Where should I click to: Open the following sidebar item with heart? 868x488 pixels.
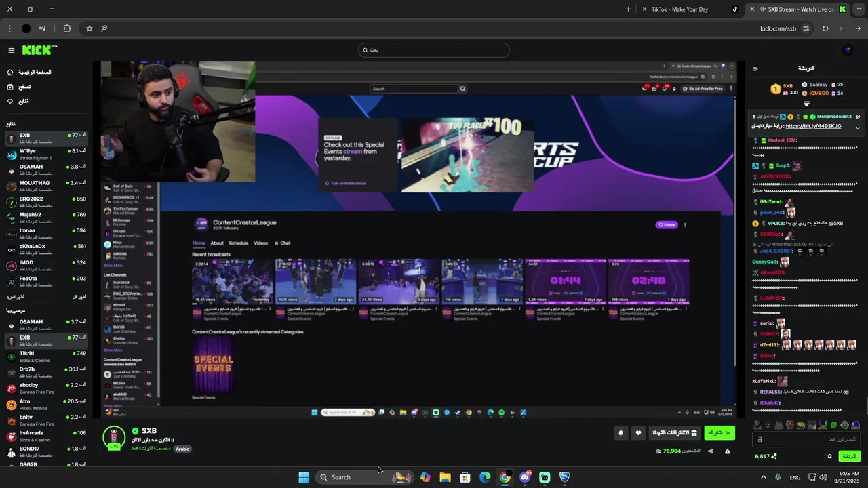point(18,102)
